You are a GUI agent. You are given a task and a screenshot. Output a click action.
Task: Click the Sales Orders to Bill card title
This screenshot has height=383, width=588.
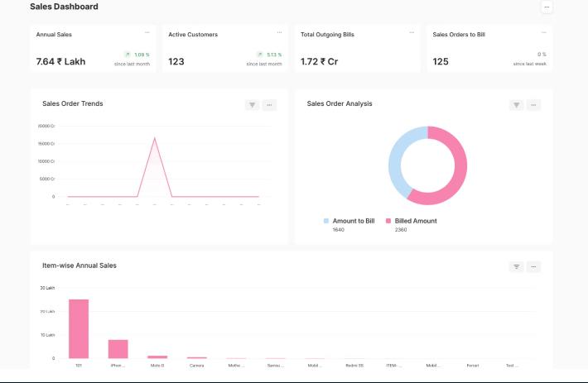pos(459,35)
